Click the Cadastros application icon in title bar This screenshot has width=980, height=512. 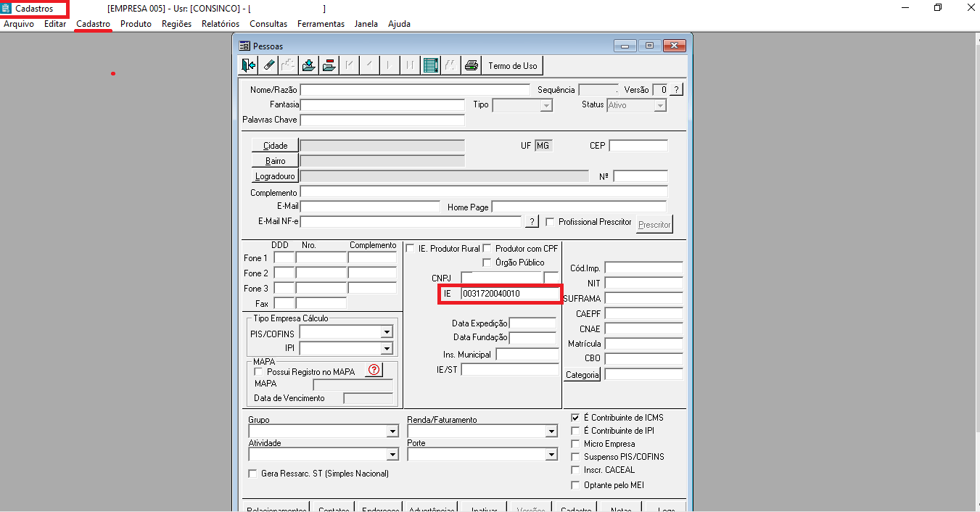[x=7, y=9]
